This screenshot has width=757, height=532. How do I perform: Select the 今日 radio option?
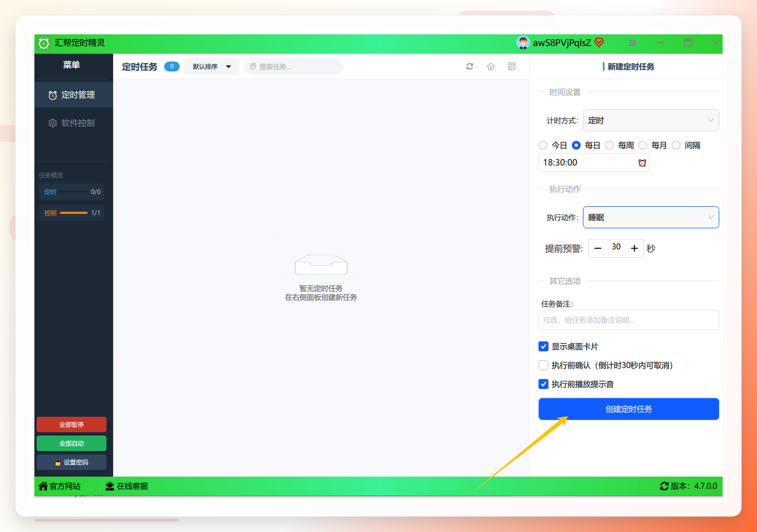pos(543,145)
